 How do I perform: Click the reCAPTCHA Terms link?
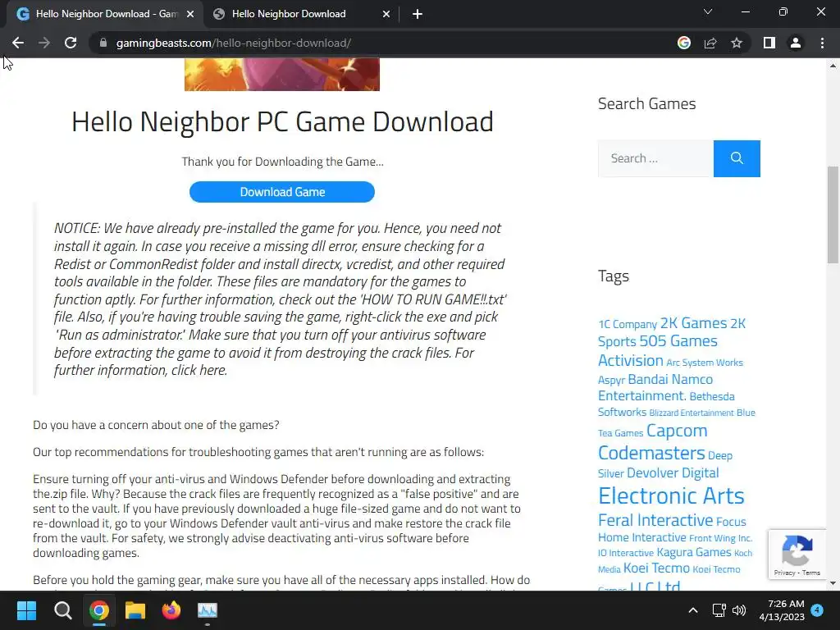coord(811,573)
